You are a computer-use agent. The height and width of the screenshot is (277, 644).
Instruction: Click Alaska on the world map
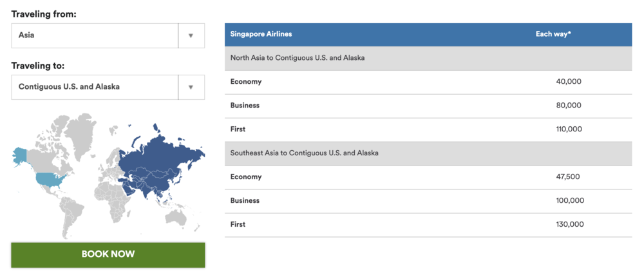(x=20, y=155)
